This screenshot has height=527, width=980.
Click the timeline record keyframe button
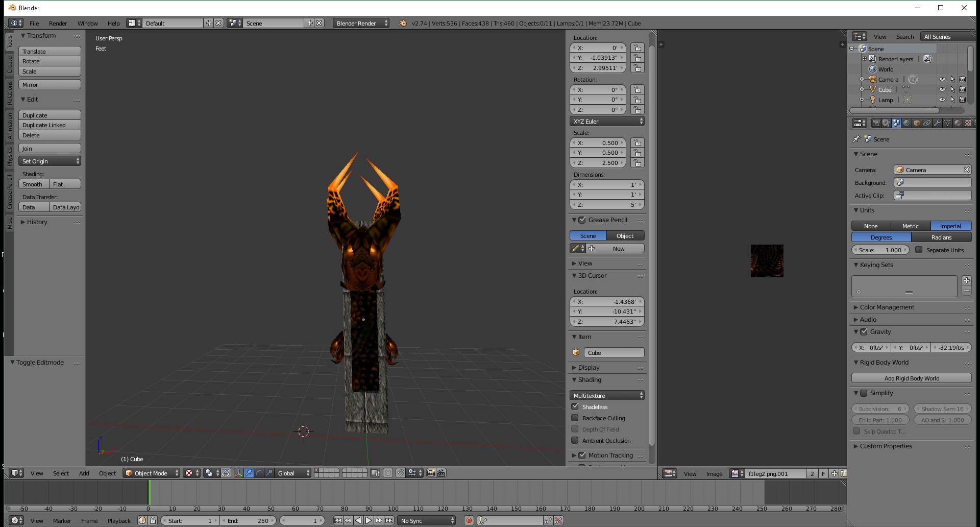[x=469, y=520]
